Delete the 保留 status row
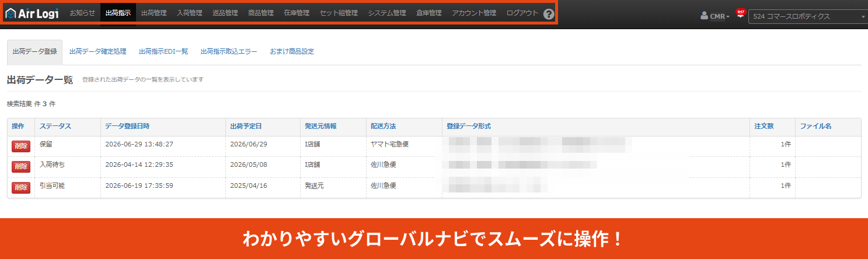The width and height of the screenshot is (868, 259). [x=21, y=146]
